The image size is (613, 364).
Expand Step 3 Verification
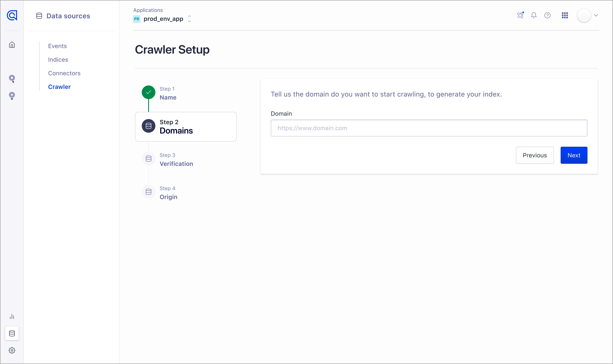(x=176, y=159)
